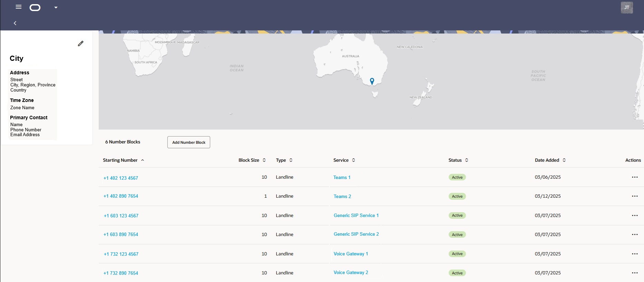This screenshot has width=644, height=282.
Task: Open the Voice Gateway 1 link
Action: point(351,254)
